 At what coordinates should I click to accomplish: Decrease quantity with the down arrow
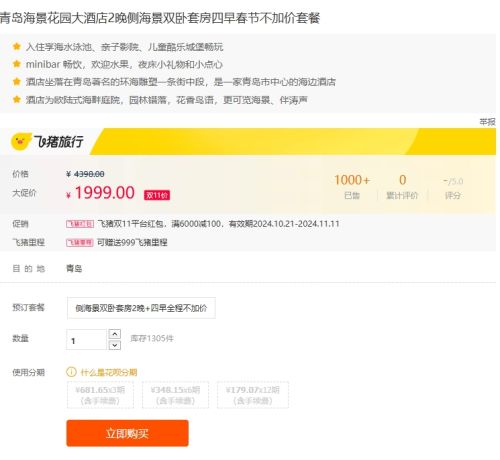[x=115, y=345]
